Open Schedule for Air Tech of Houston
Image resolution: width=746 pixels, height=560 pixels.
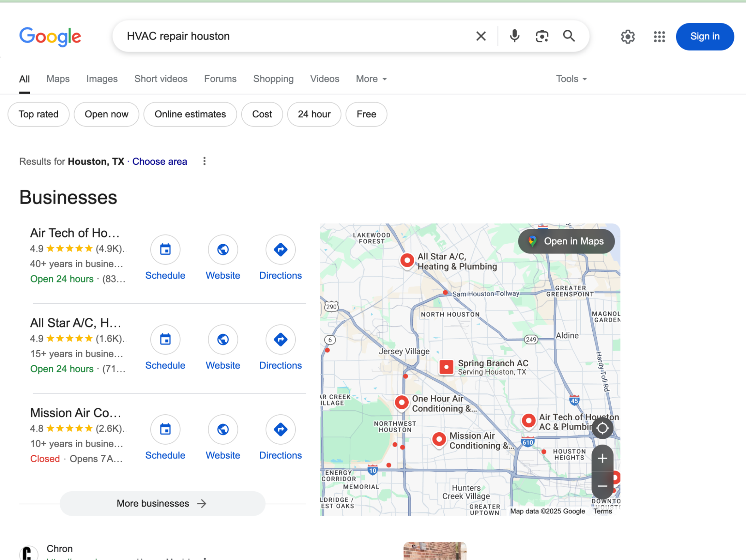point(165,249)
